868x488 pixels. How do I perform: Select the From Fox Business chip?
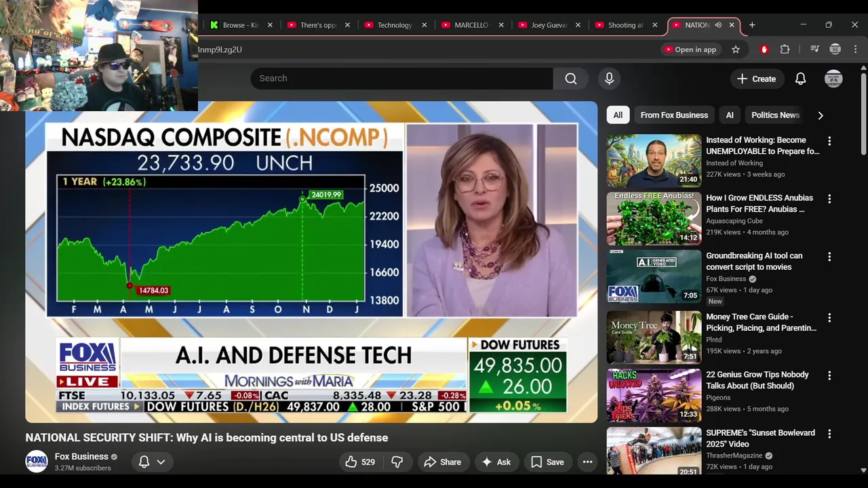click(x=674, y=115)
